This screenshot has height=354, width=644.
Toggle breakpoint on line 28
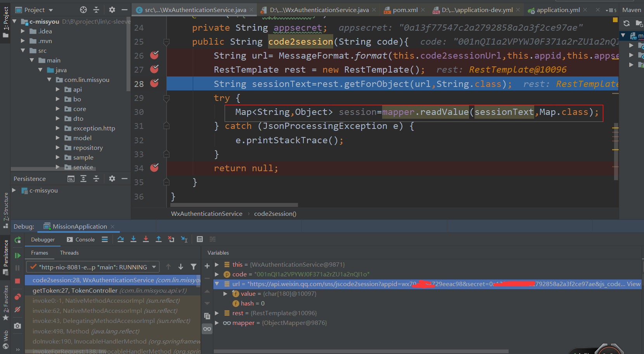click(154, 83)
